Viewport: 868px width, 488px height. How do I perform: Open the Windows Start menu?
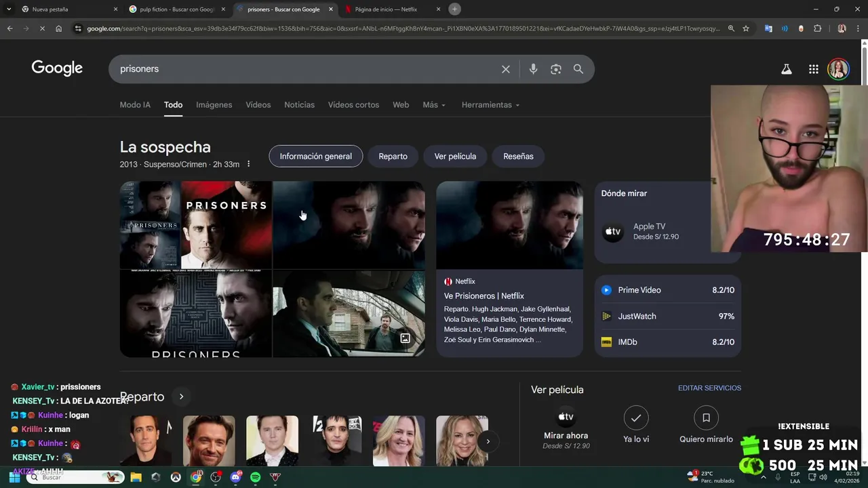[x=14, y=477]
